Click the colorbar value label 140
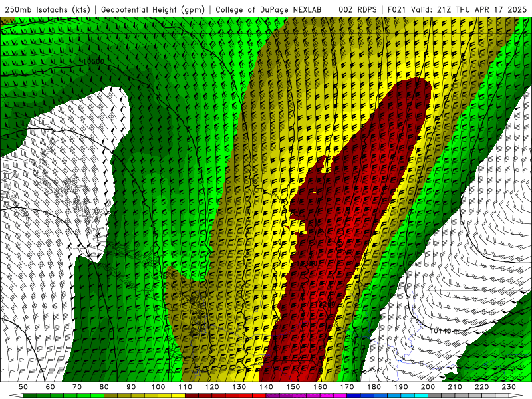532x399 pixels. point(266,387)
